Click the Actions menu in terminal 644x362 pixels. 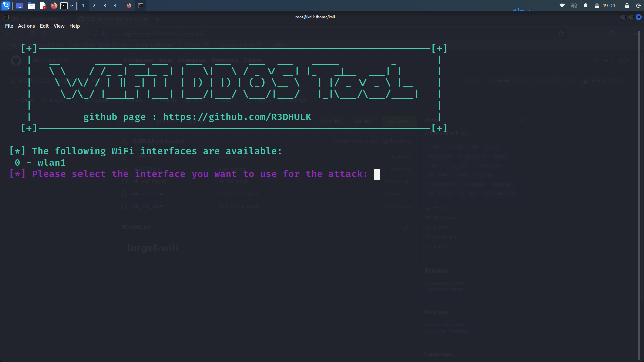click(26, 25)
